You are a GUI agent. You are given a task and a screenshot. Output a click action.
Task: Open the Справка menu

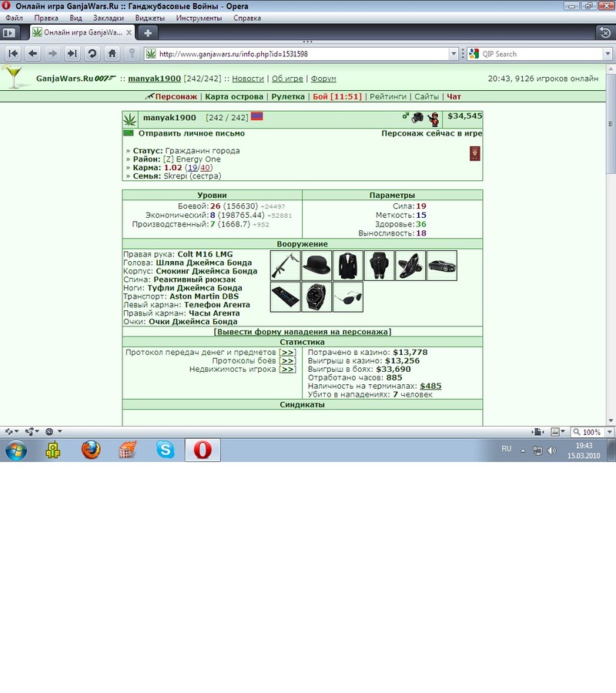247,18
